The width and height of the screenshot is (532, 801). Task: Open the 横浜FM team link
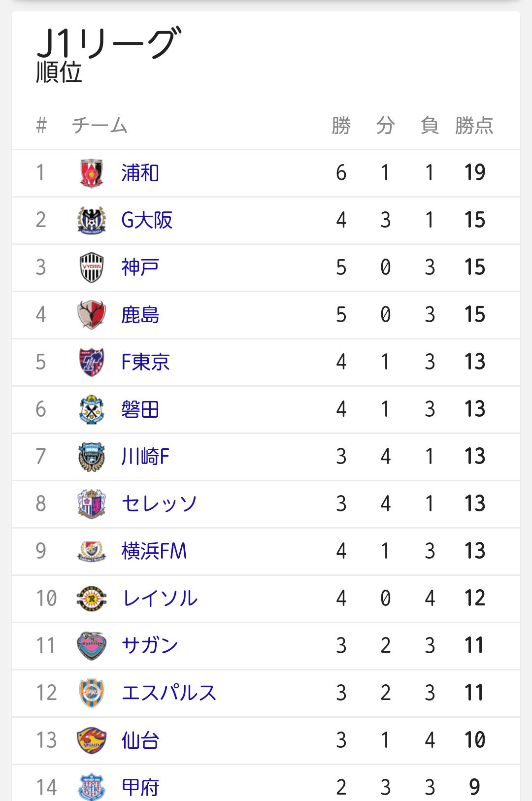tap(154, 551)
